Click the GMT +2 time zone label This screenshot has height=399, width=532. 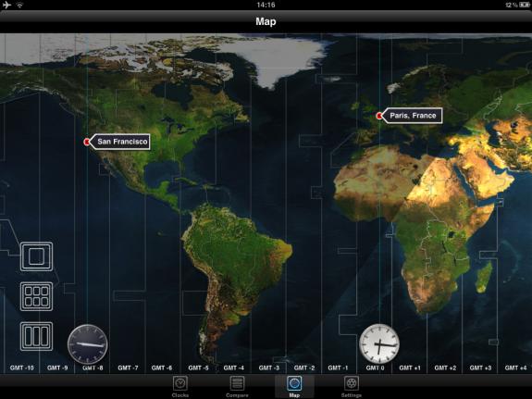click(445, 368)
